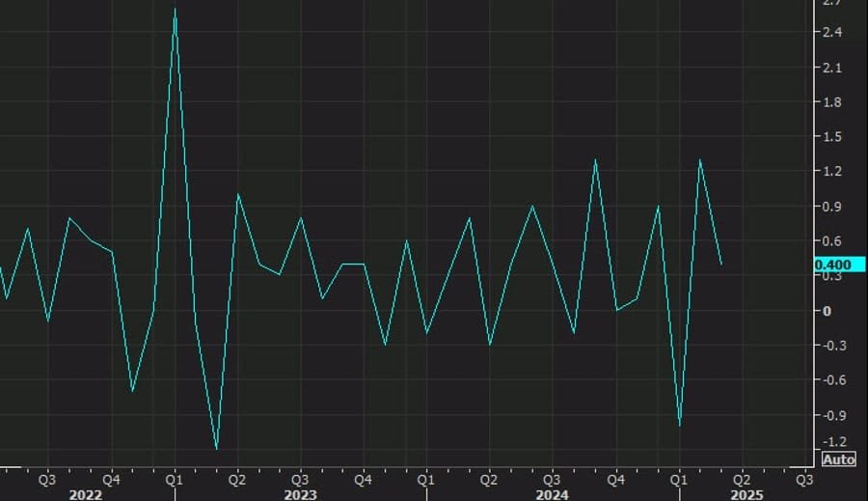
Task: Click the Q4 label above the 2022 year
Action: 111,478
